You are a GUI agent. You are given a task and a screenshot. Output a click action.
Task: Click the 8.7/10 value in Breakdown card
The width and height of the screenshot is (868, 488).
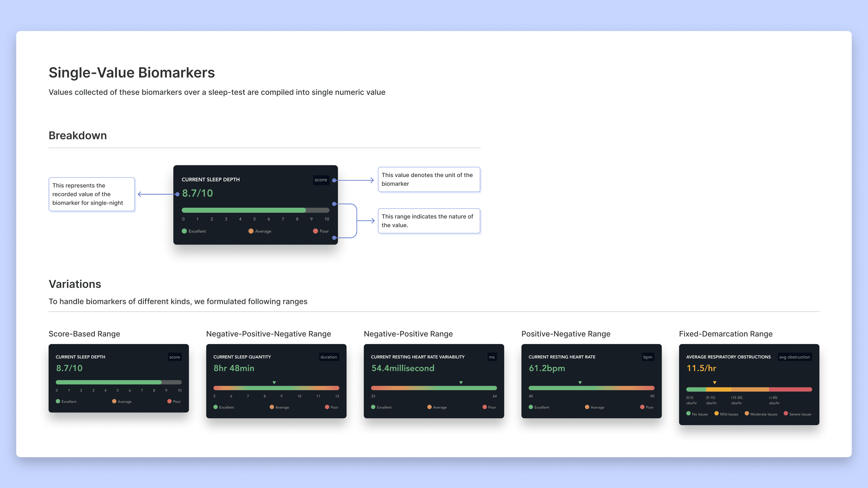(x=197, y=193)
